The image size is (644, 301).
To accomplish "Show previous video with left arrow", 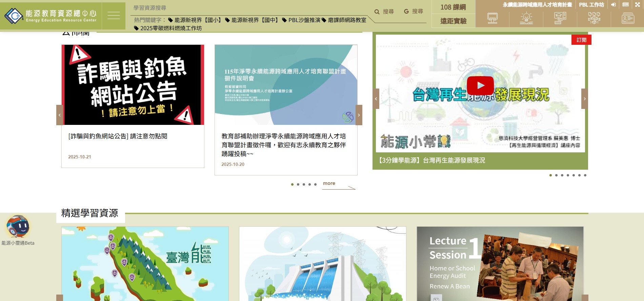I will [376, 99].
